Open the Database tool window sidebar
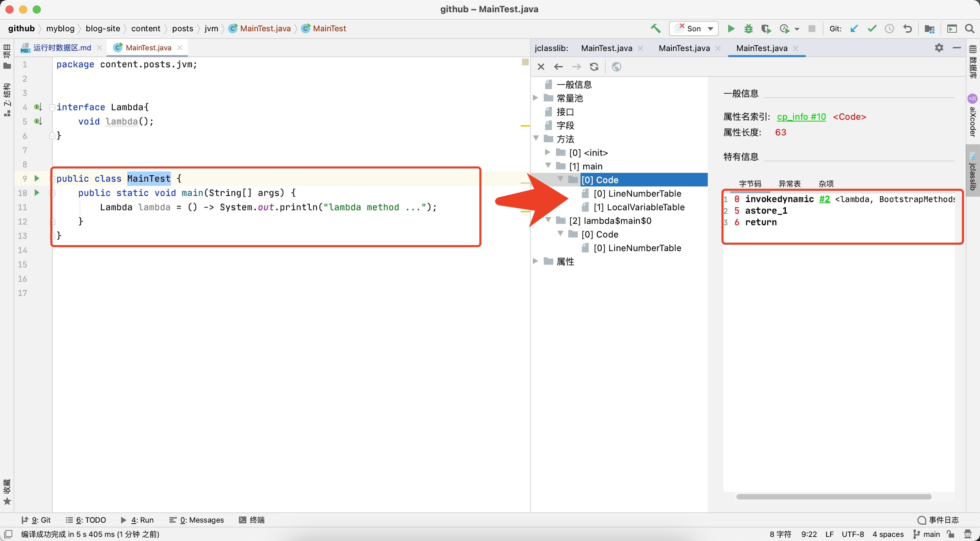Image resolution: width=980 pixels, height=541 pixels. click(x=973, y=61)
